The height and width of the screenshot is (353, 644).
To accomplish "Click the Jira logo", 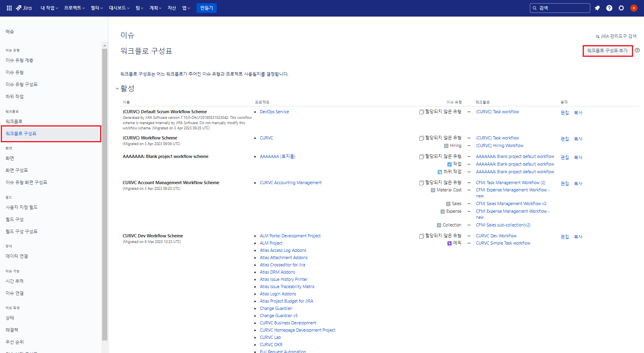I will (x=24, y=8).
